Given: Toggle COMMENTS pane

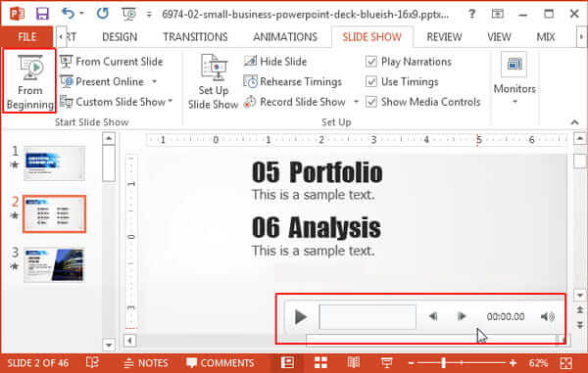Looking at the screenshot, I should pos(220,363).
